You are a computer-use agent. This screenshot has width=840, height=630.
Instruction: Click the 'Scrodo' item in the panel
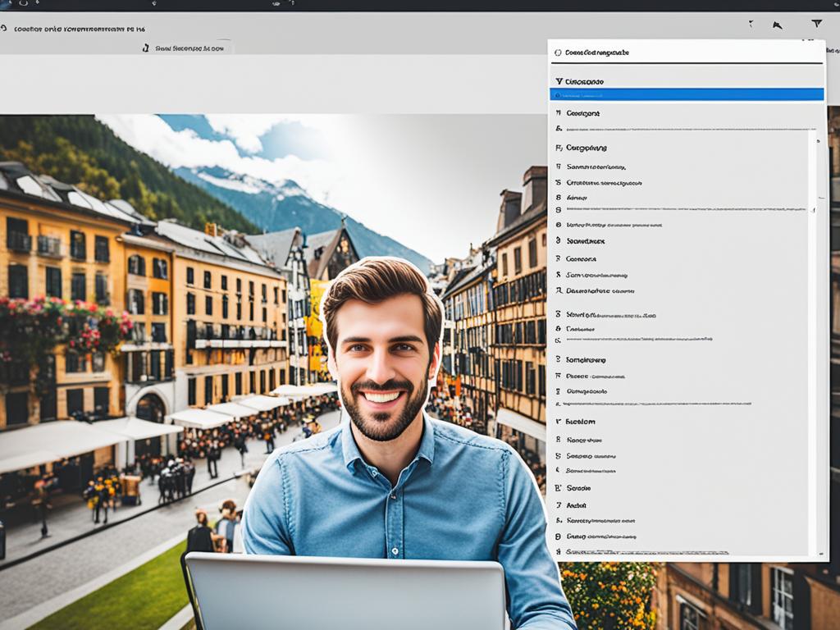578,488
